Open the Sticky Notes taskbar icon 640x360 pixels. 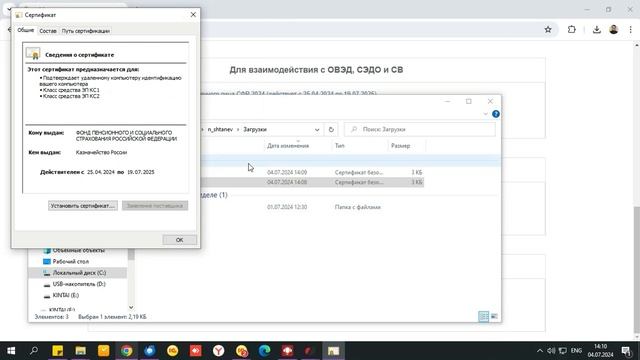coord(58,351)
